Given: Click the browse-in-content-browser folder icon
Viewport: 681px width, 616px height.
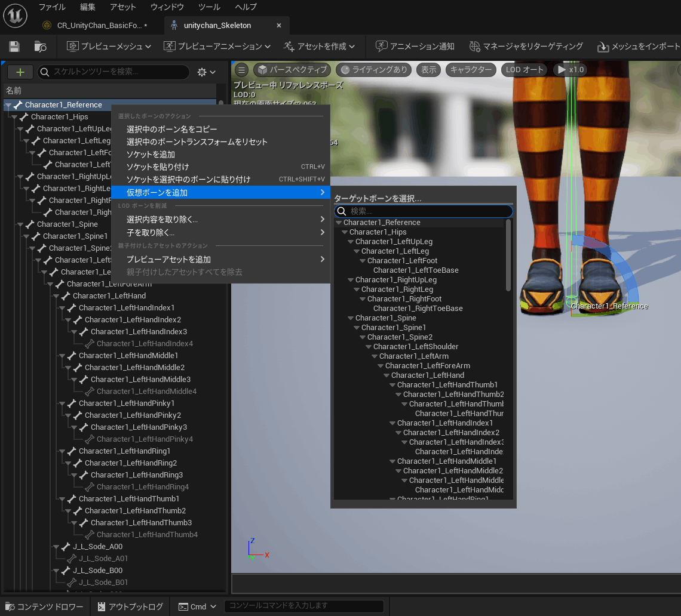Looking at the screenshot, I should pyautogui.click(x=41, y=47).
